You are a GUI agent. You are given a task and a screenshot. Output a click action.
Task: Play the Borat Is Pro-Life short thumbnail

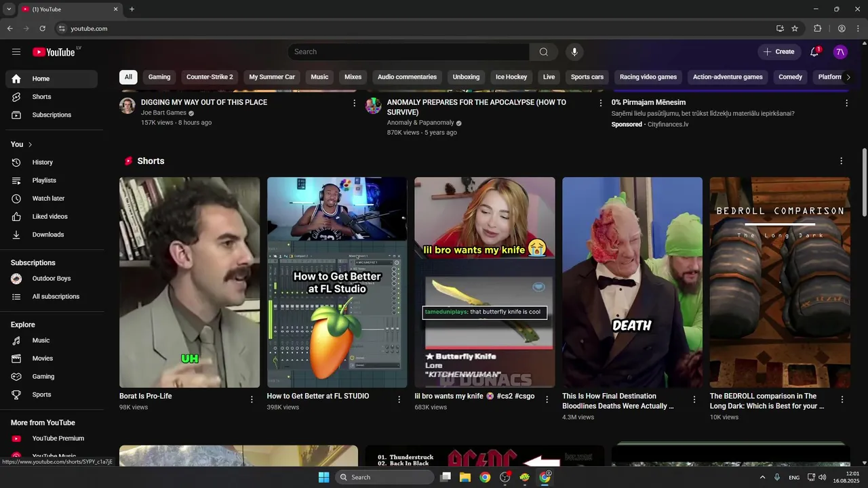point(189,283)
